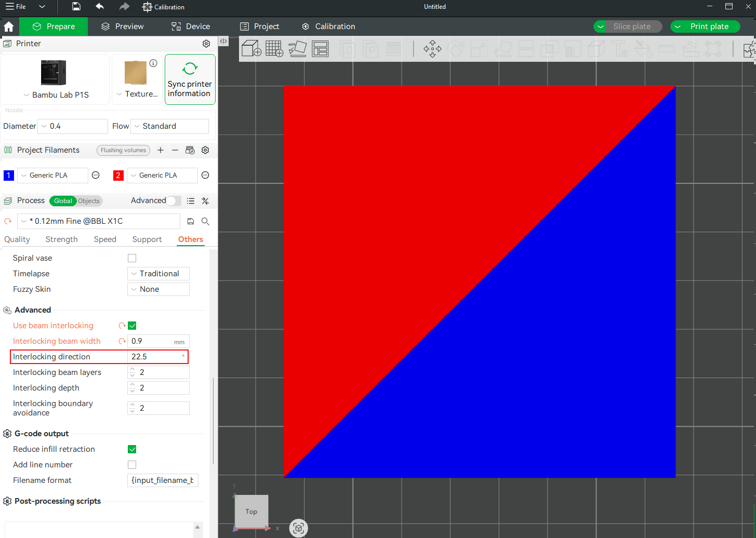This screenshot has height=538, width=756.
Task: Click Sync printer information button
Action: (x=190, y=79)
